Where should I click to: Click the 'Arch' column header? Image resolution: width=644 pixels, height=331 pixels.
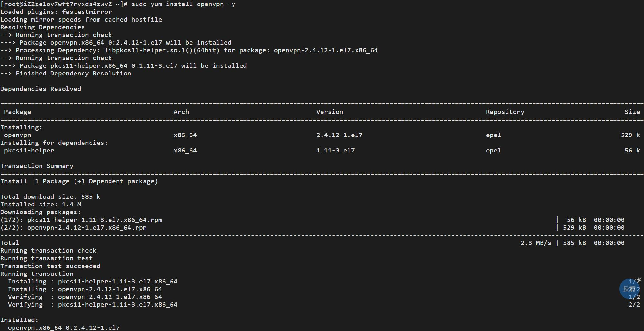coord(181,112)
